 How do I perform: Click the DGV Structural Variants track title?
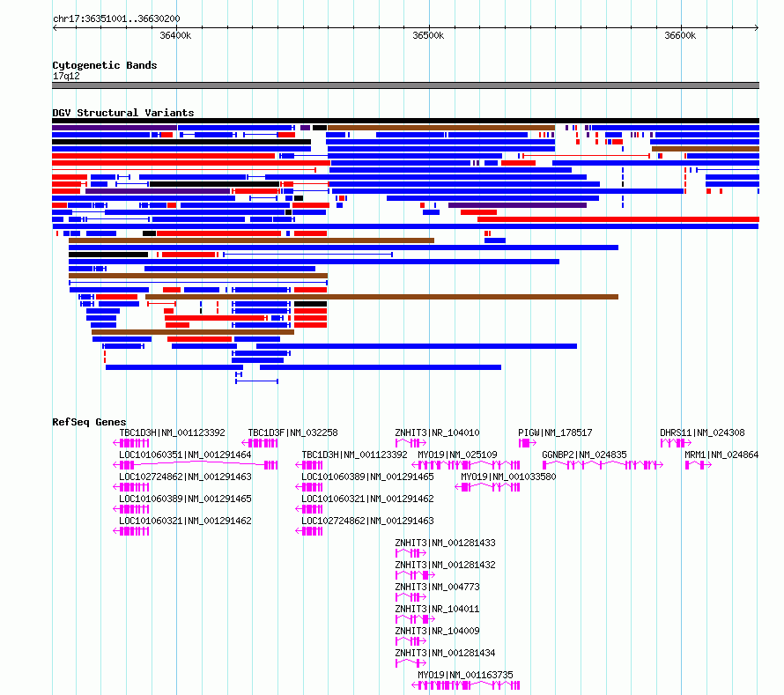coord(123,113)
